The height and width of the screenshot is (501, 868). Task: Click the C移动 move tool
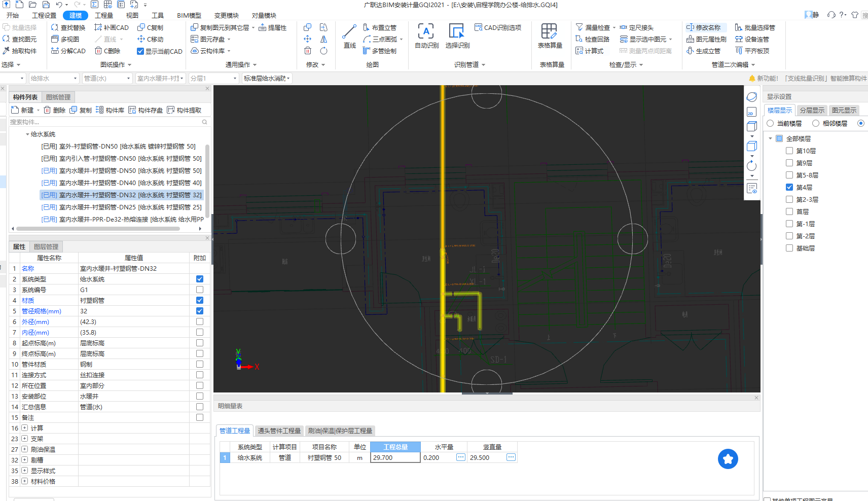coord(150,39)
